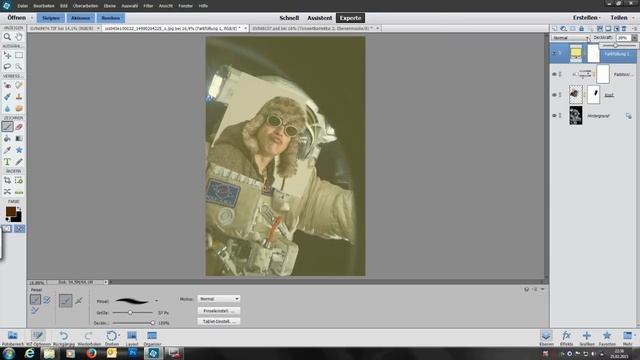Select the Blur tool (water drop)

click(x=7, y=108)
